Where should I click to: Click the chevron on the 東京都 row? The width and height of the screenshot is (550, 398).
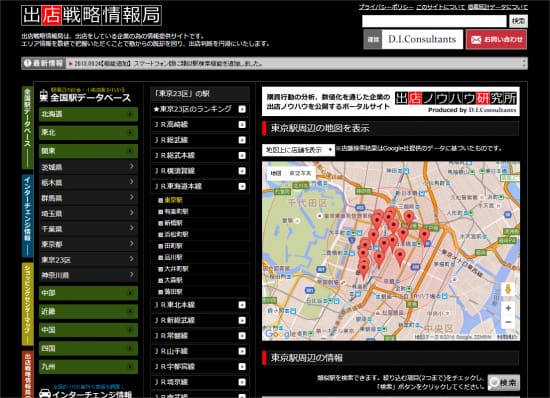coord(132,243)
